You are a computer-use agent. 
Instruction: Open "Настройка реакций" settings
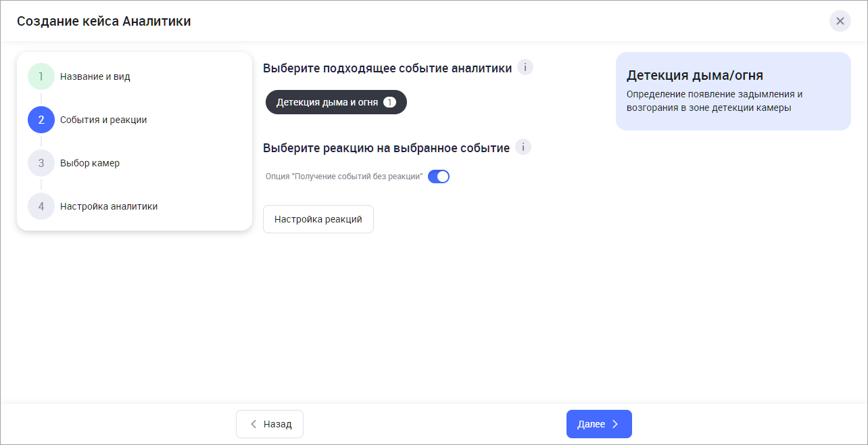coord(318,219)
